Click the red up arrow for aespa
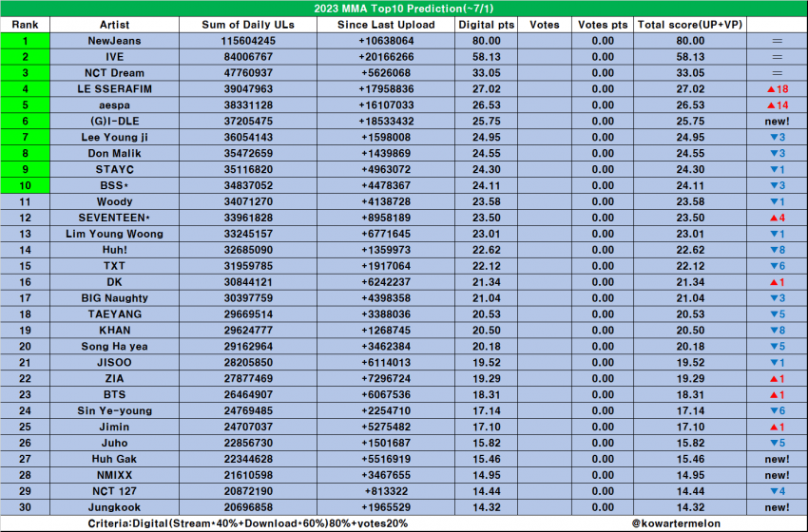Screen dimensions: 808x532 770,104
